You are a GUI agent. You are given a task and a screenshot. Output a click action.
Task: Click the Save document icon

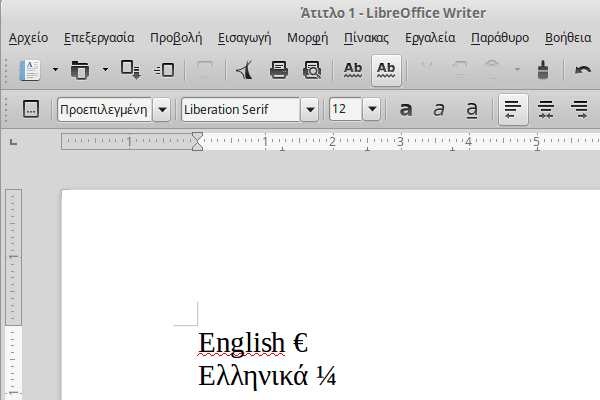coord(130,70)
